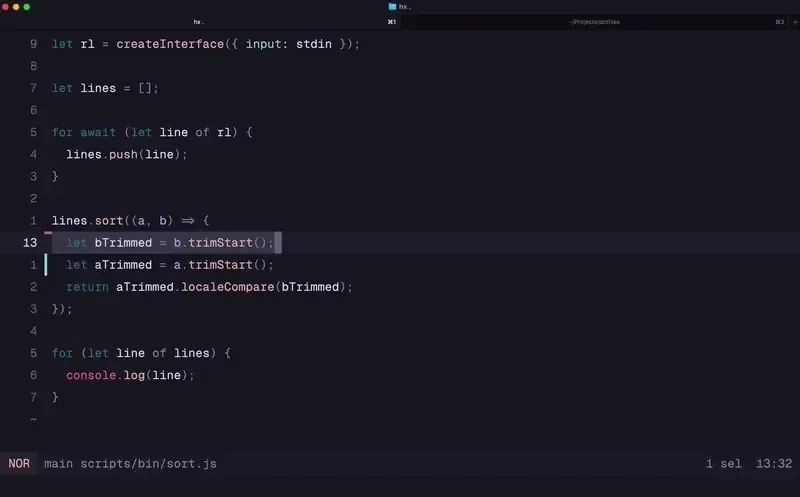800x497 pixels.
Task: Click the 13:32 cursor position indicator
Action: click(774, 464)
